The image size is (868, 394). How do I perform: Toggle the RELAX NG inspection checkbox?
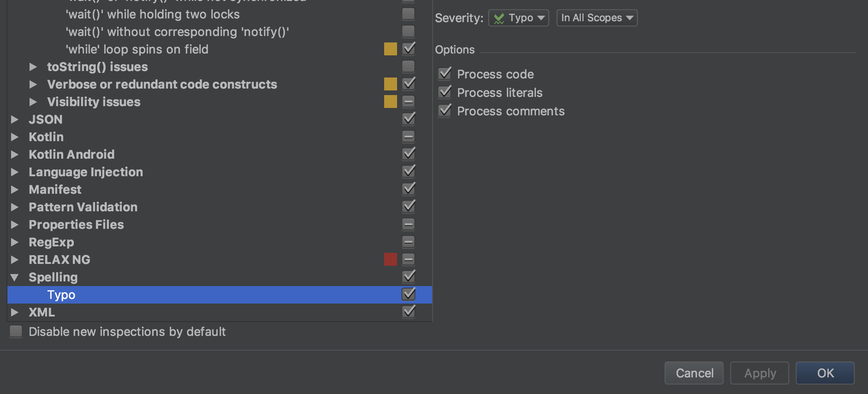coord(408,259)
